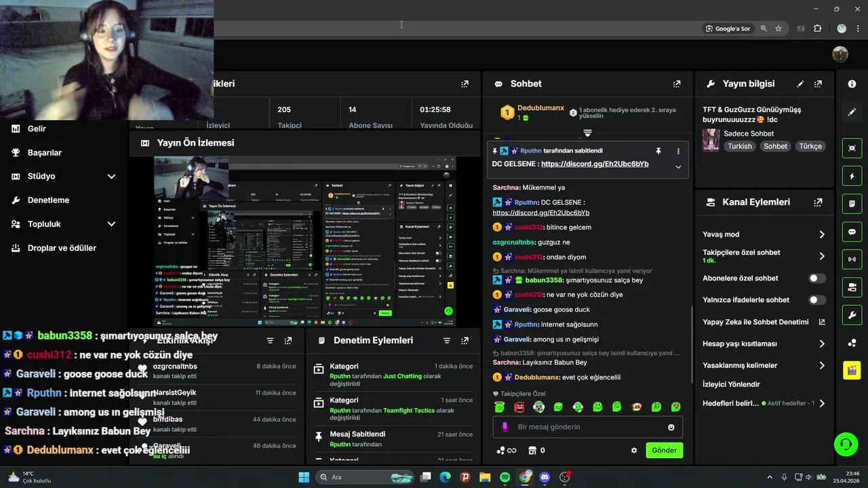868x488 pixels.
Task: Click the document quick-action icon
Action: coord(852,203)
